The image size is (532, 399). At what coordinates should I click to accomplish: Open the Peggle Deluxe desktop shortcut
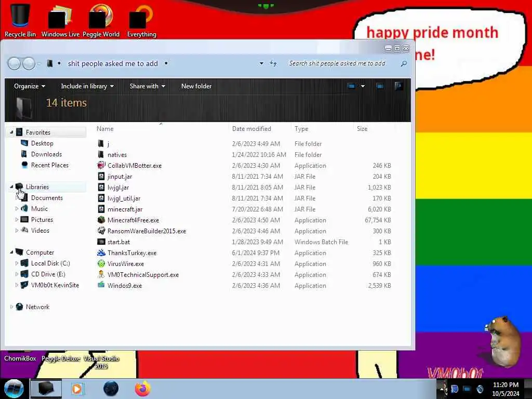(61, 358)
